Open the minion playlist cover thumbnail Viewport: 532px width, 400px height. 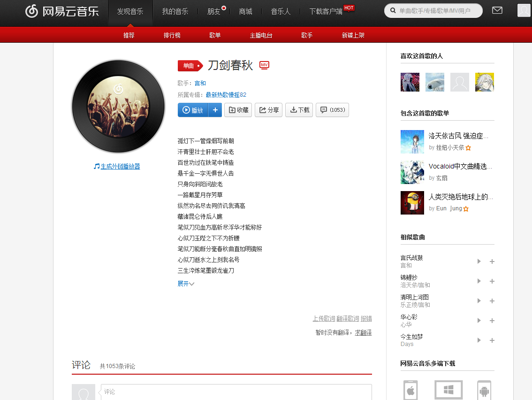[x=412, y=203]
